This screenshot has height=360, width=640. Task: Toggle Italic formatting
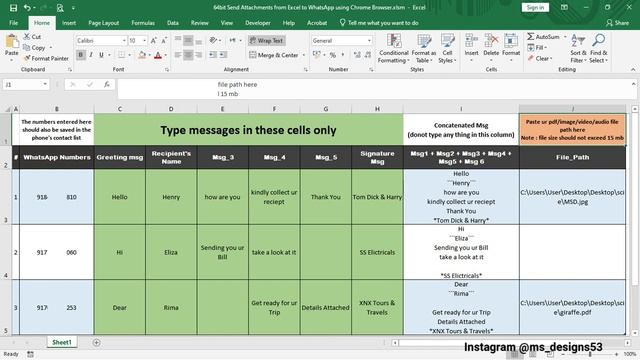point(91,55)
